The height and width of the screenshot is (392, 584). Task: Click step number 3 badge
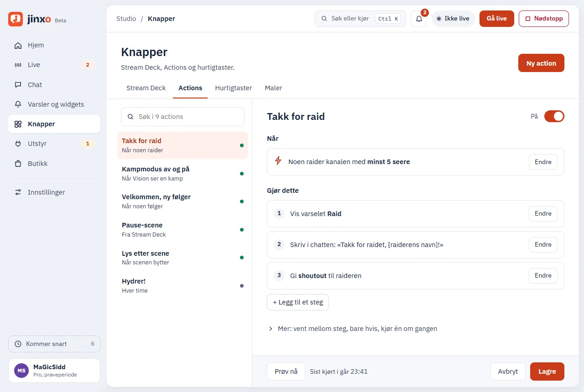click(279, 275)
